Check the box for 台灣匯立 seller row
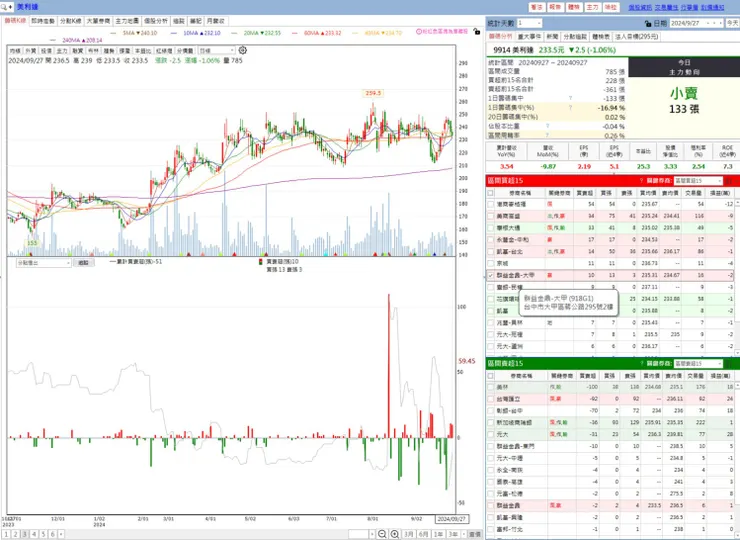Viewport: 740px width, 540px height. 491,399
